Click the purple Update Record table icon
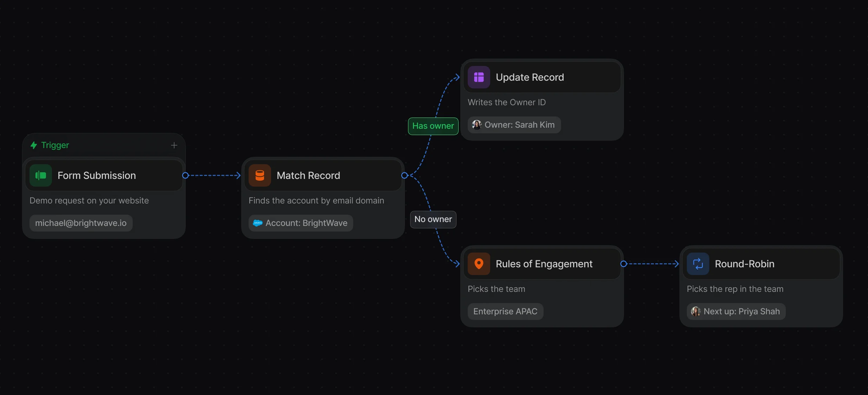868x395 pixels. pyautogui.click(x=479, y=77)
